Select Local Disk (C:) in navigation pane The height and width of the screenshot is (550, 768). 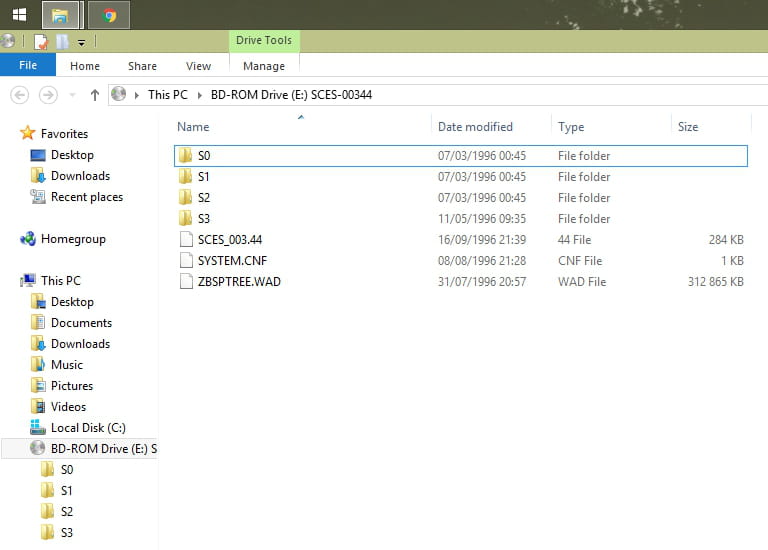tap(88, 427)
